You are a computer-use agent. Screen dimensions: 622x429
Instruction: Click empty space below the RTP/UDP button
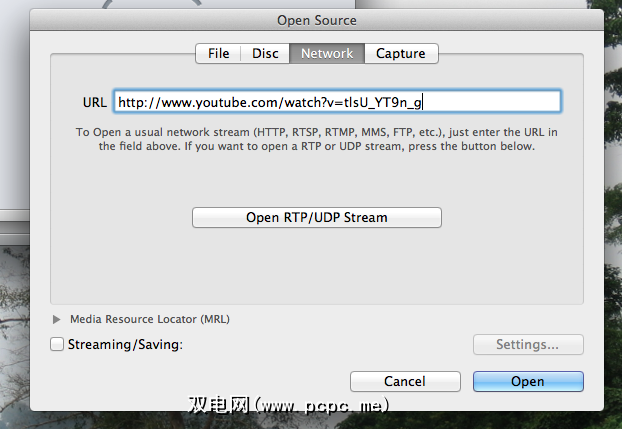(x=316, y=265)
